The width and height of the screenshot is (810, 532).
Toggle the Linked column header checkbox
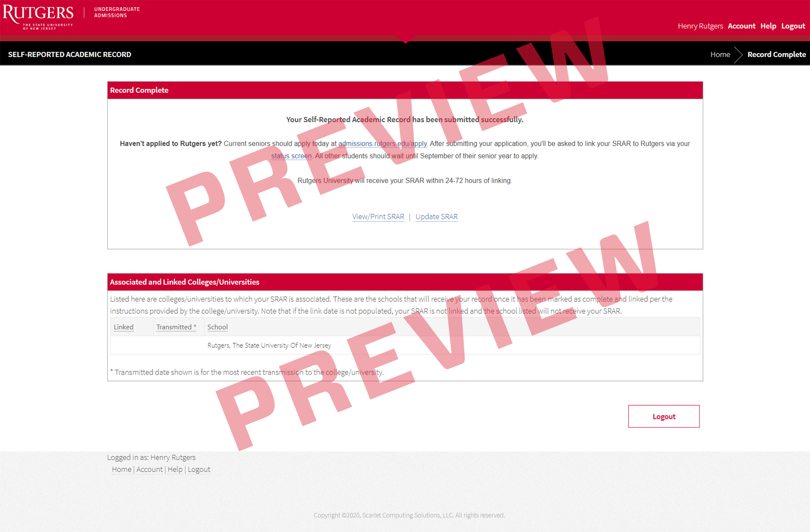coord(124,327)
